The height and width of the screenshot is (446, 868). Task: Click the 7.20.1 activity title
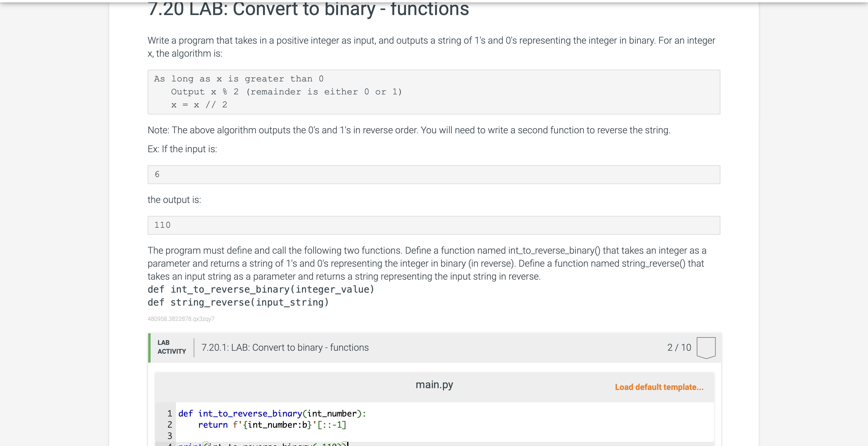285,347
